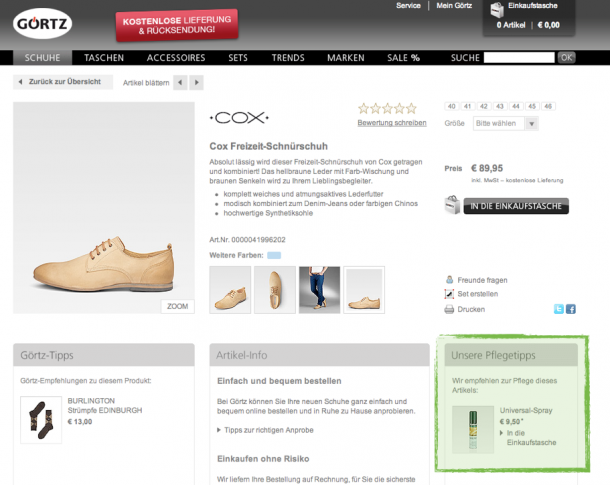Open the Accessoires menu
This screenshot has width=610, height=485.
176,58
